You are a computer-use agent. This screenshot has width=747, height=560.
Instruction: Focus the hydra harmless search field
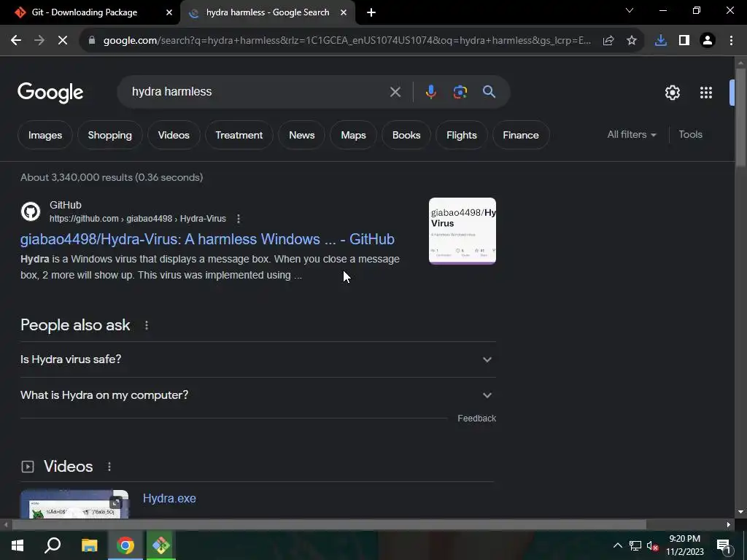click(258, 92)
